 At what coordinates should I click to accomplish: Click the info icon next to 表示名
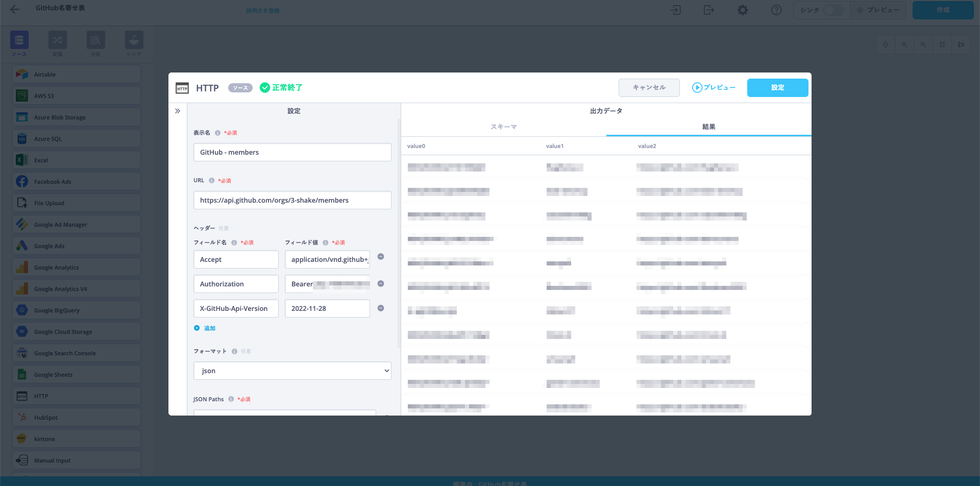(217, 133)
